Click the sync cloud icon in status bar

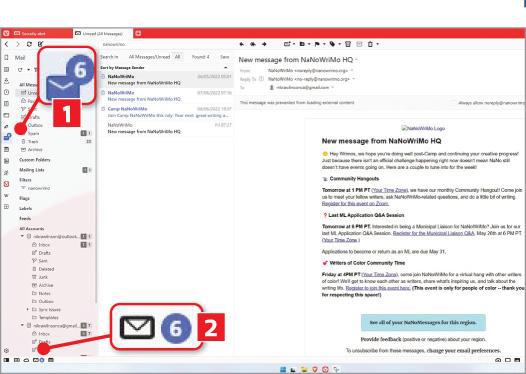26,360
